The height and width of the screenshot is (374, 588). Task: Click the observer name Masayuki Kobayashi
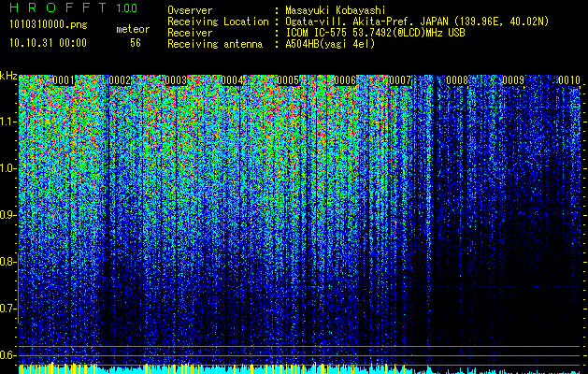336,10
